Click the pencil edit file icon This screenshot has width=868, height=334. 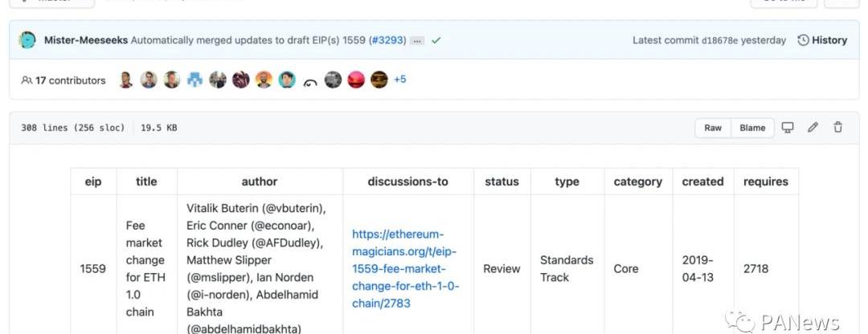[813, 128]
